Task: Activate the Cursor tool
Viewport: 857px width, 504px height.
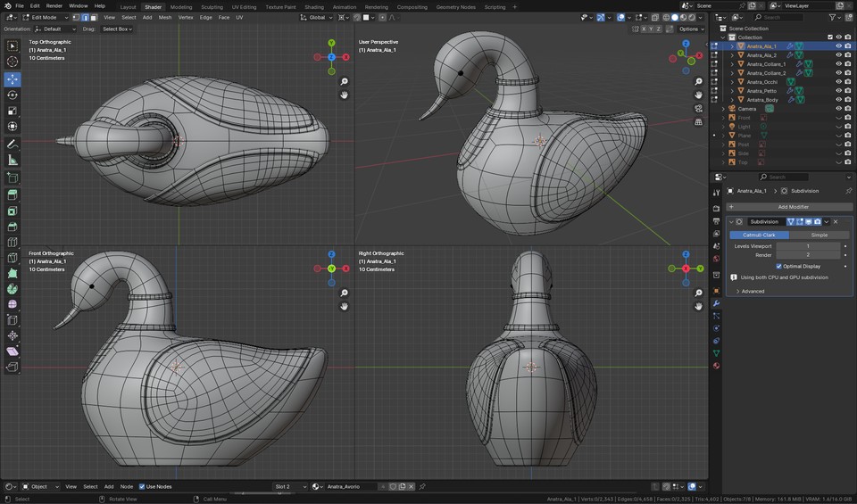Action: (12, 62)
